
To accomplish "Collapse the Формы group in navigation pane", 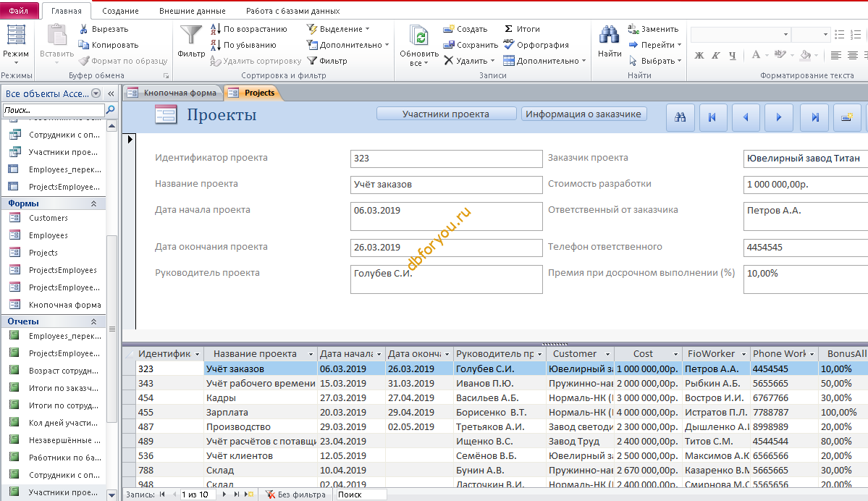I will coord(93,203).
